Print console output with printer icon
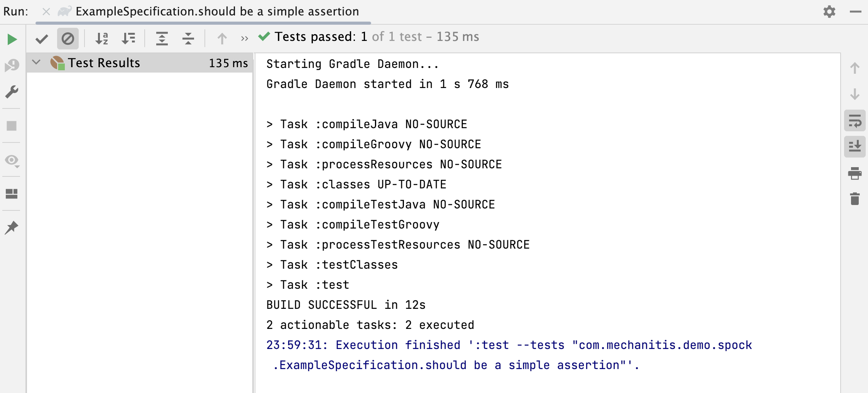The height and width of the screenshot is (393, 868). tap(855, 173)
